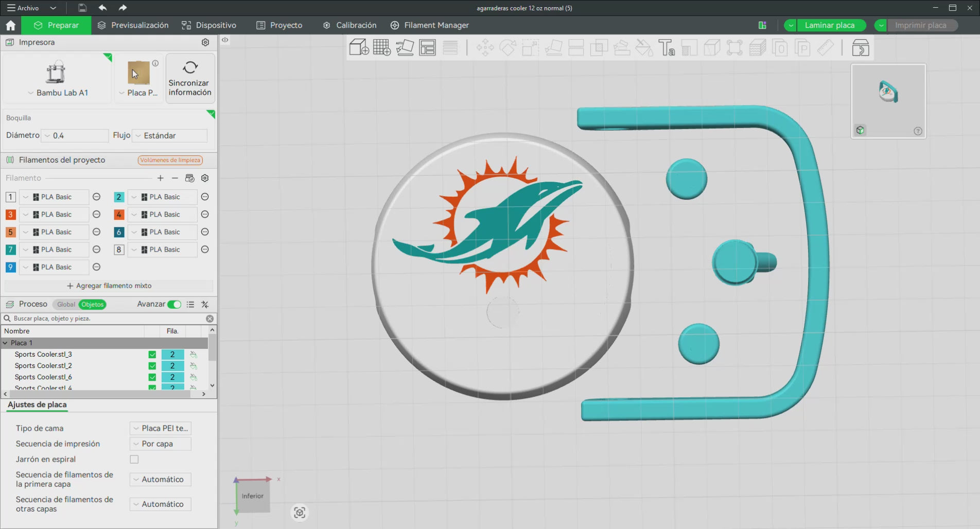Screen dimensions: 980x529
Task: Click the compare presets icon
Action: (x=205, y=305)
